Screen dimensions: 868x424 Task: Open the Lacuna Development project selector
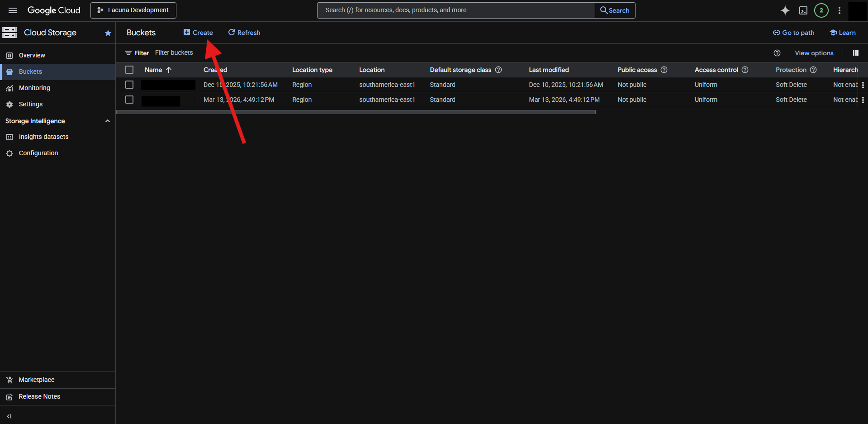point(133,10)
